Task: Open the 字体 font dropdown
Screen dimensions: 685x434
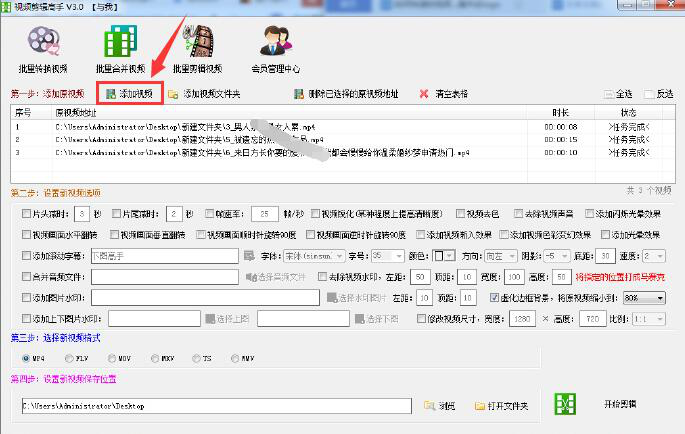Action: 314,256
